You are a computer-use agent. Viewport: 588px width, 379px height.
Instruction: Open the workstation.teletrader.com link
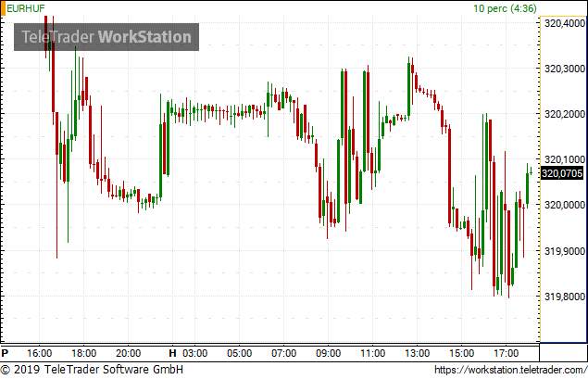point(511,370)
